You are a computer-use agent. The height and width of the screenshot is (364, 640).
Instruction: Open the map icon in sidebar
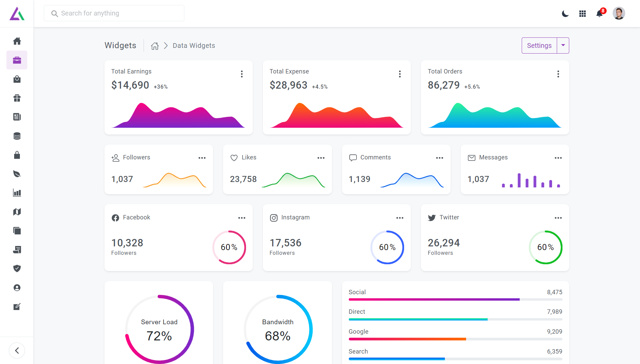click(17, 212)
